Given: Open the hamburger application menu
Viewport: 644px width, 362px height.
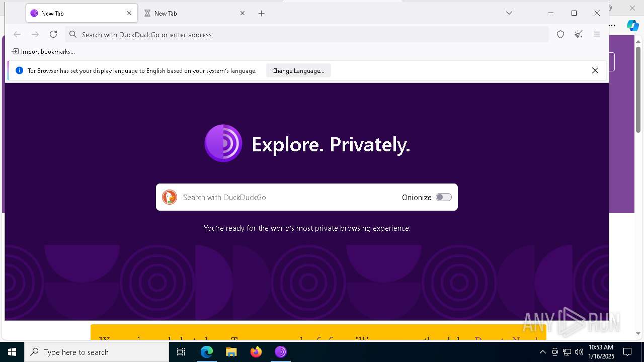Looking at the screenshot, I should (x=597, y=34).
